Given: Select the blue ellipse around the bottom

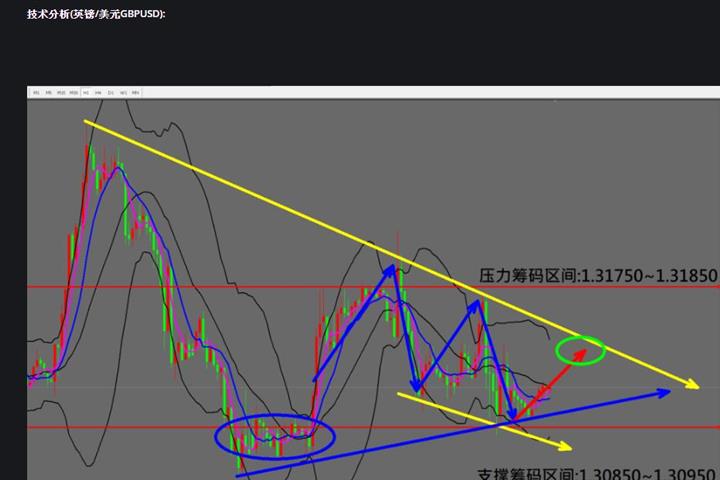Looking at the screenshot, I should [x=275, y=436].
